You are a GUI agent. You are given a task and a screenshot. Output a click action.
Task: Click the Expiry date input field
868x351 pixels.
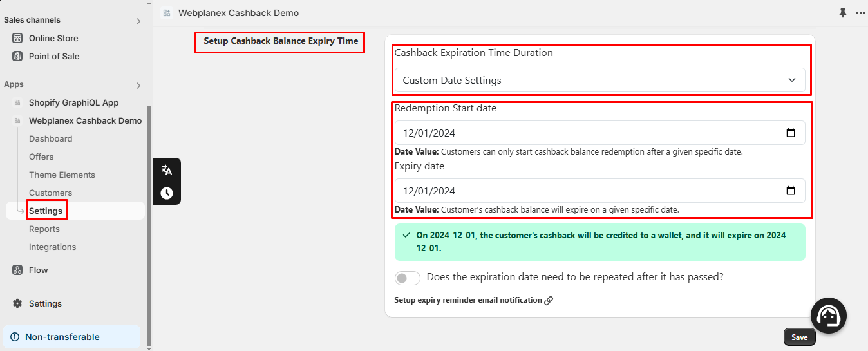(600, 191)
